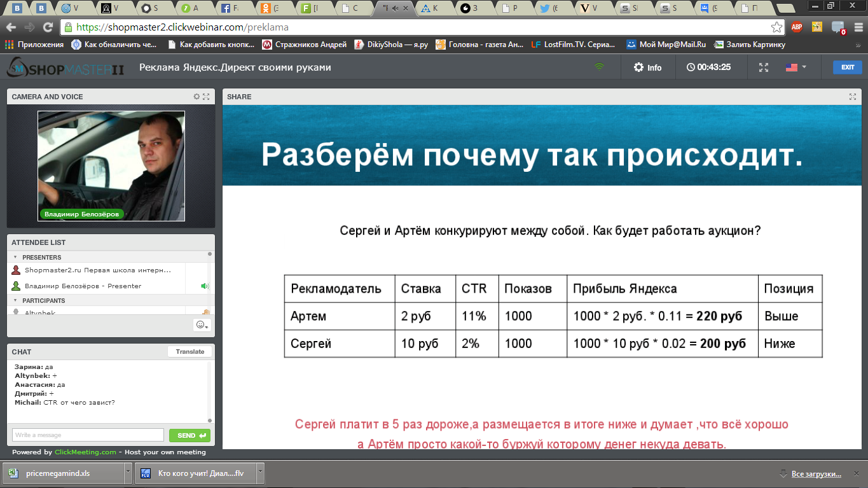Open pricemegamind.xls download options arrow
868x488 pixels.
pyautogui.click(x=128, y=474)
